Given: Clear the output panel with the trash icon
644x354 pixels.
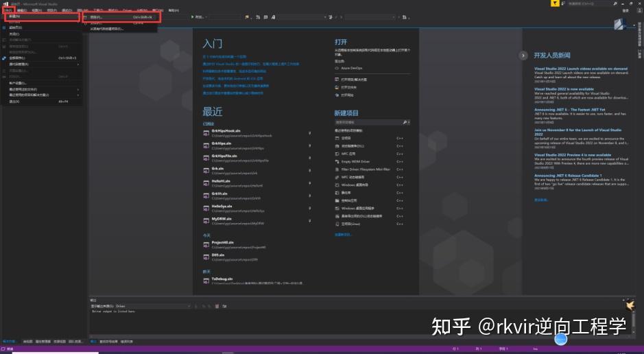Looking at the screenshot, I should click(217, 306).
